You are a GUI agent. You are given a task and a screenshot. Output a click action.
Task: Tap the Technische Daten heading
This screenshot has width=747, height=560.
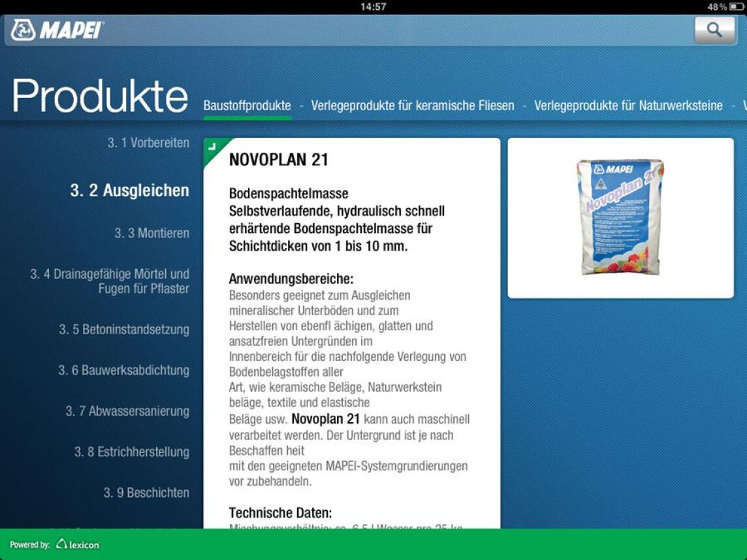click(280, 512)
